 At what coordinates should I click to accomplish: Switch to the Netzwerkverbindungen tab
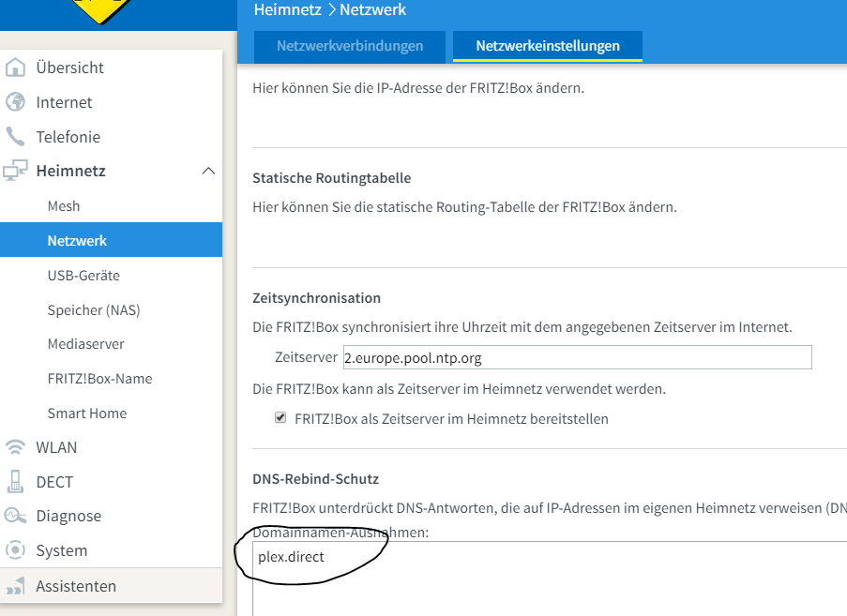(x=350, y=47)
